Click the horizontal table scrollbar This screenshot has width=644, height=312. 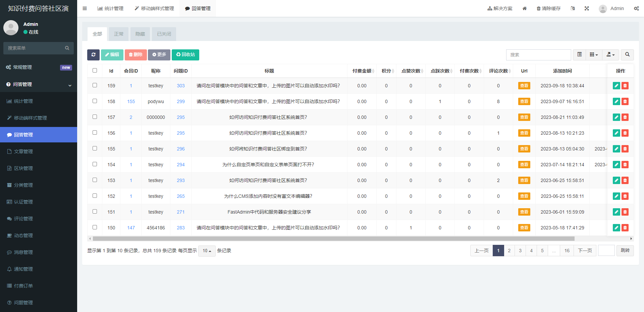point(333,239)
